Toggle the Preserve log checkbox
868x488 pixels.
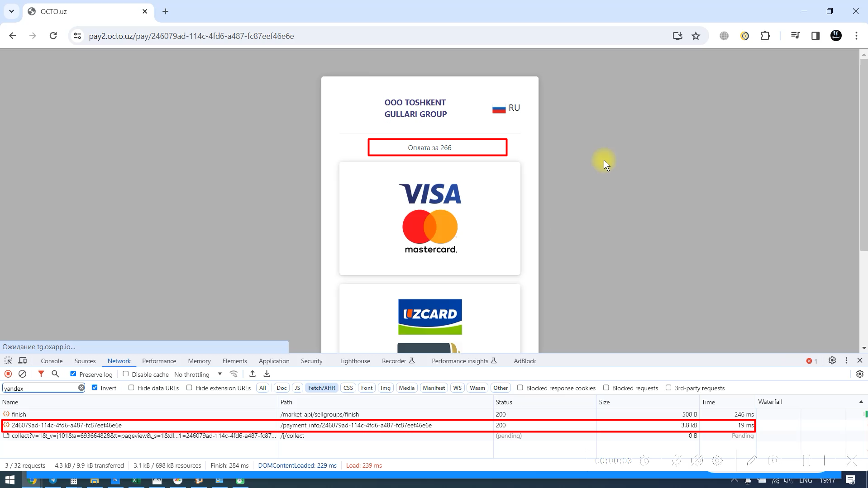(73, 374)
